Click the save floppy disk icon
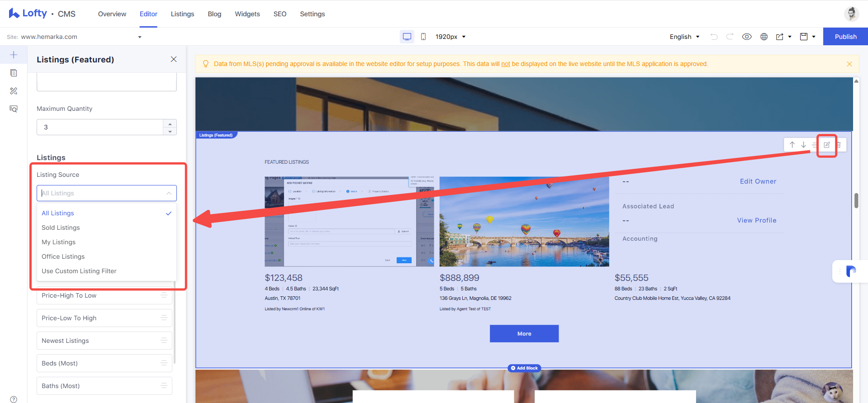Viewport: 868px width, 403px height. [x=804, y=37]
